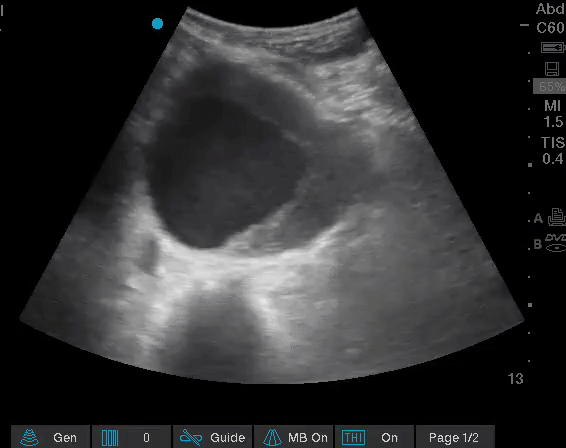
Task: Click the DVD B recorder icon
Action: point(556,243)
